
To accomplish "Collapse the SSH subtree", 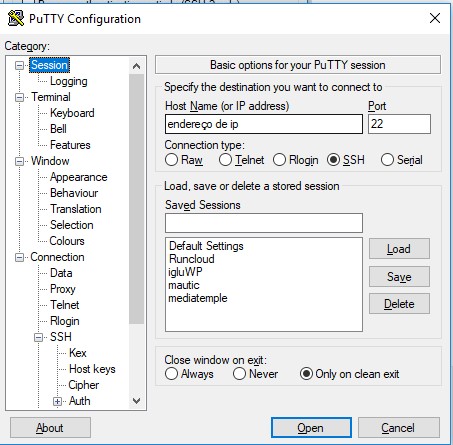I will 39,337.
